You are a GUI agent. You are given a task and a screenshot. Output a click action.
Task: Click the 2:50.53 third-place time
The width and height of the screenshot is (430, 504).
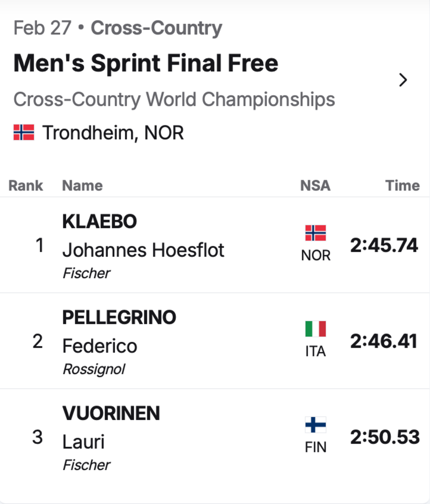pos(385,437)
